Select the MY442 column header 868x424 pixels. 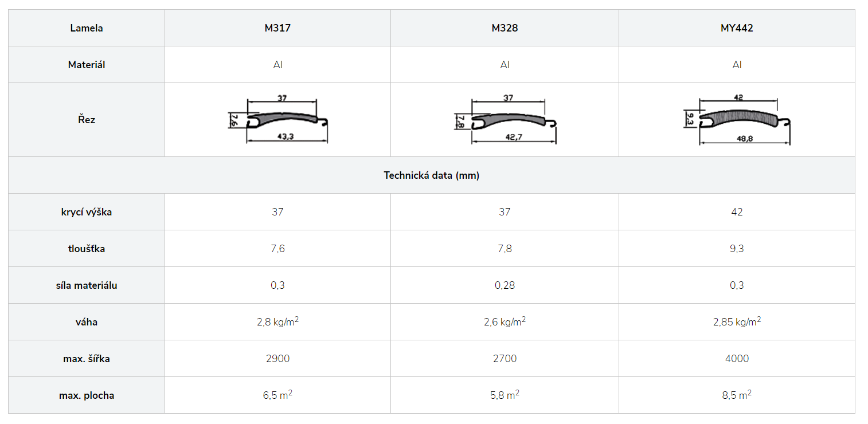(737, 28)
